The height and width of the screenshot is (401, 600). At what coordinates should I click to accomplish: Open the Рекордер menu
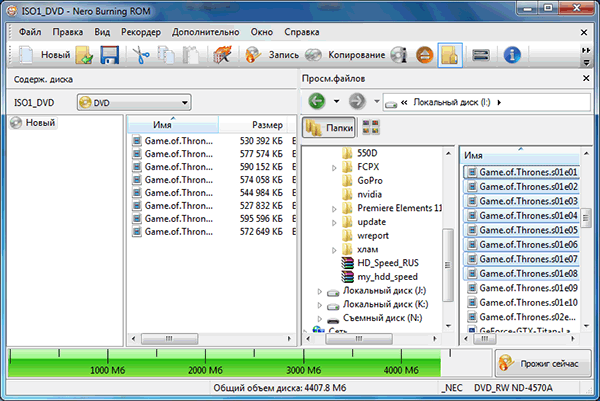141,32
